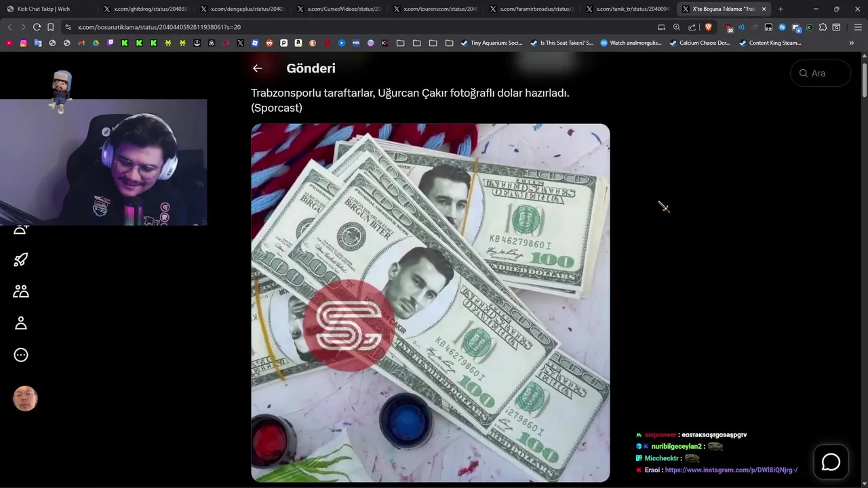Open the Brave hamburger main menu

(x=858, y=27)
